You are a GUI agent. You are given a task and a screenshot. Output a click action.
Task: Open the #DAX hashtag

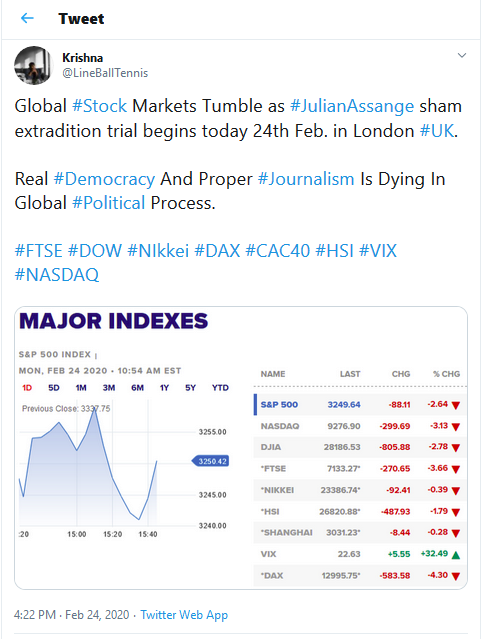(218, 251)
